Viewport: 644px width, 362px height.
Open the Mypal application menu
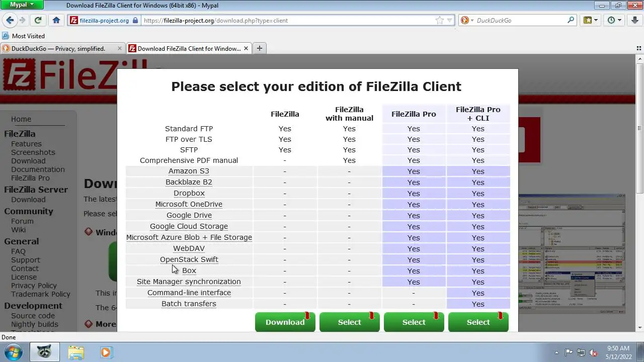coord(22,5)
